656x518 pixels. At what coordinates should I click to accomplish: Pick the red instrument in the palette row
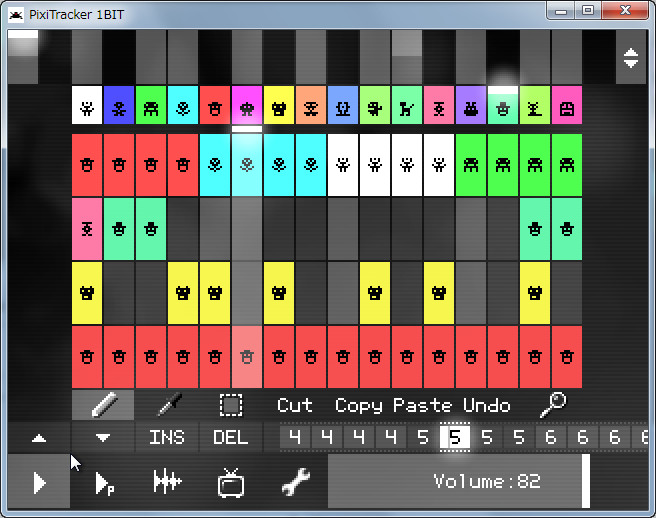tap(215, 105)
